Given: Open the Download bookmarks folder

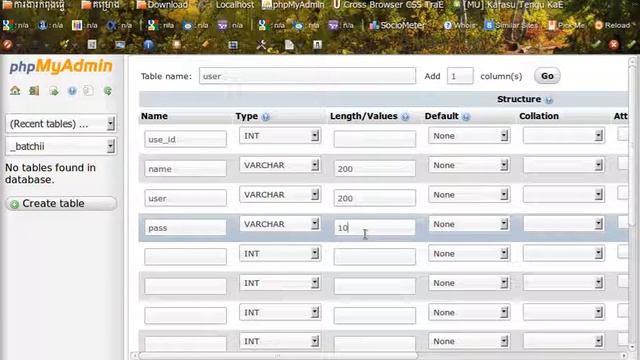Looking at the screenshot, I should tap(162, 5).
